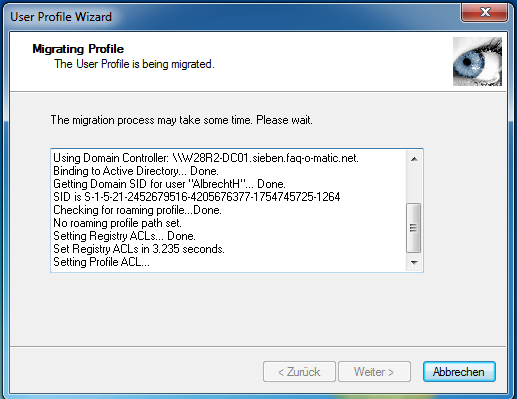
Task: Select the 'Using Domain Controller' log line
Action: click(x=206, y=158)
